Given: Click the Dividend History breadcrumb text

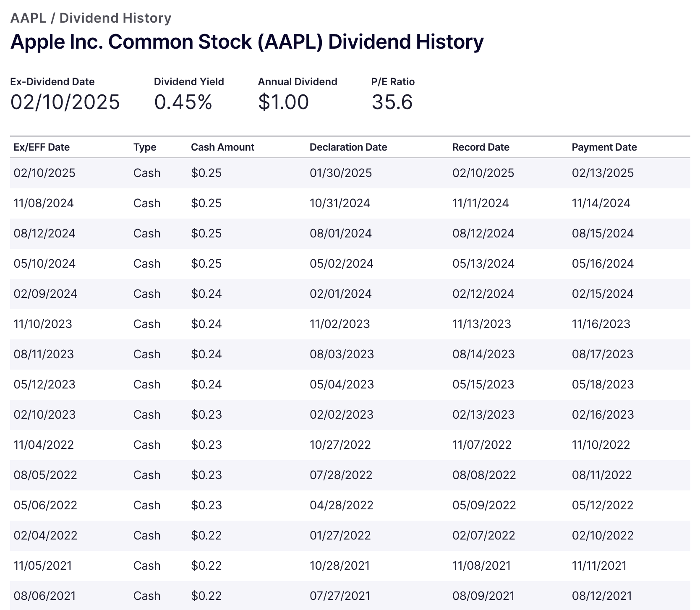Looking at the screenshot, I should pos(115,18).
